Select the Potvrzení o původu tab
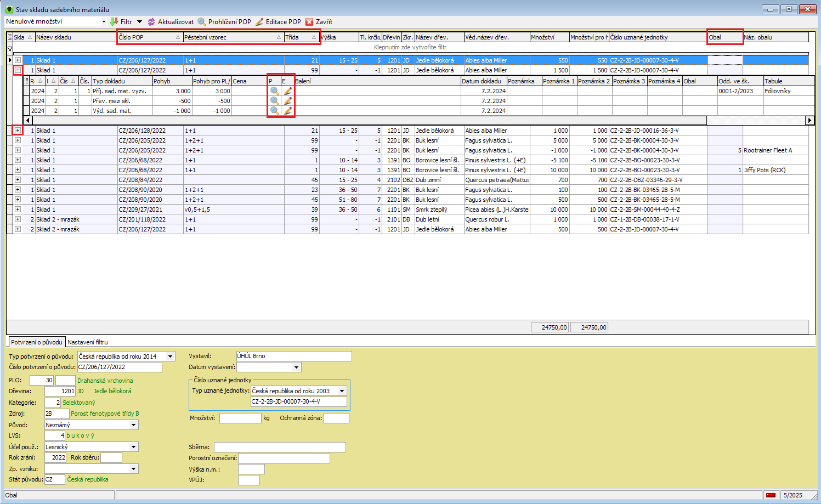Viewport: 821px width, 504px height. click(x=37, y=342)
